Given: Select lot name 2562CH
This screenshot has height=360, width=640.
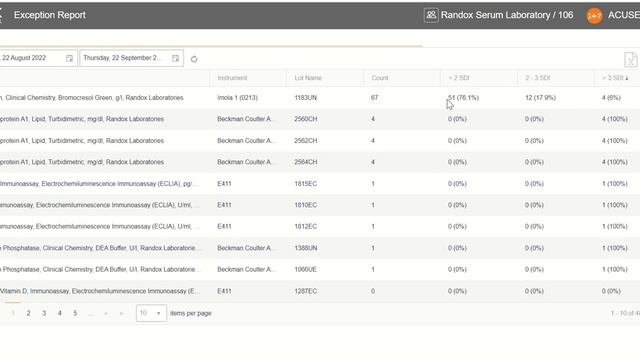Looking at the screenshot, I should 306,141.
